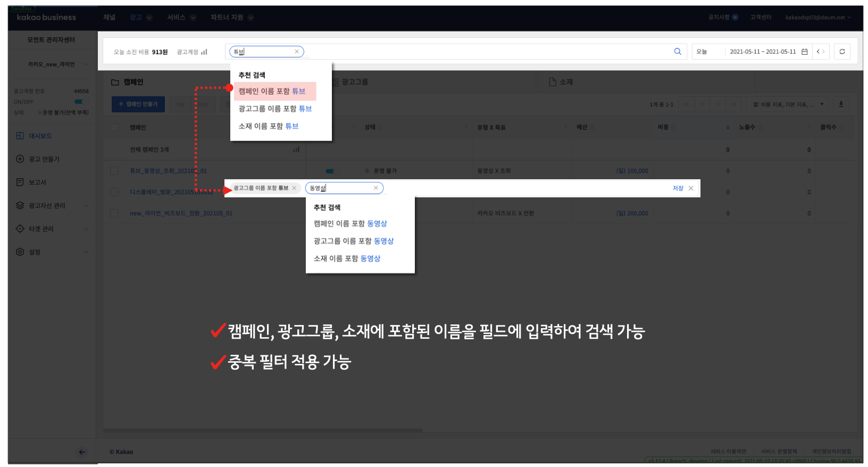Go to first page of pagination
Screen dimensions: 868x467
click(x=686, y=104)
